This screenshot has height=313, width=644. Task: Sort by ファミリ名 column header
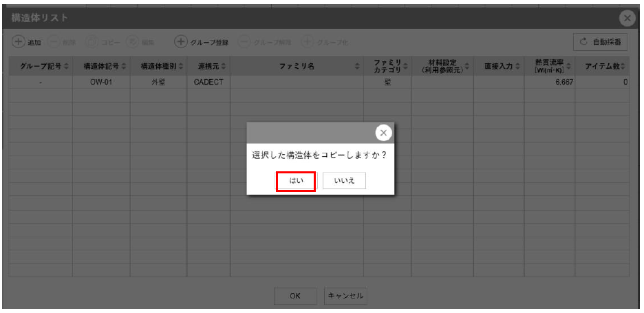coord(297,66)
